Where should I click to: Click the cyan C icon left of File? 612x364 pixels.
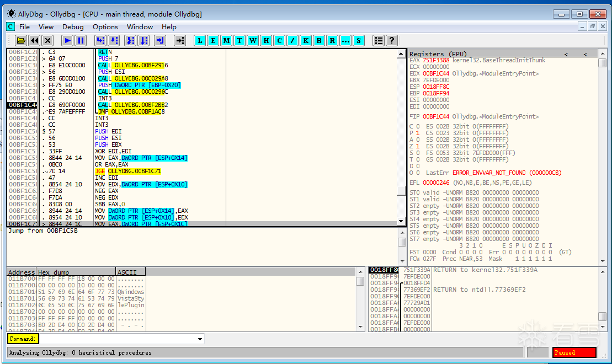click(x=10, y=26)
